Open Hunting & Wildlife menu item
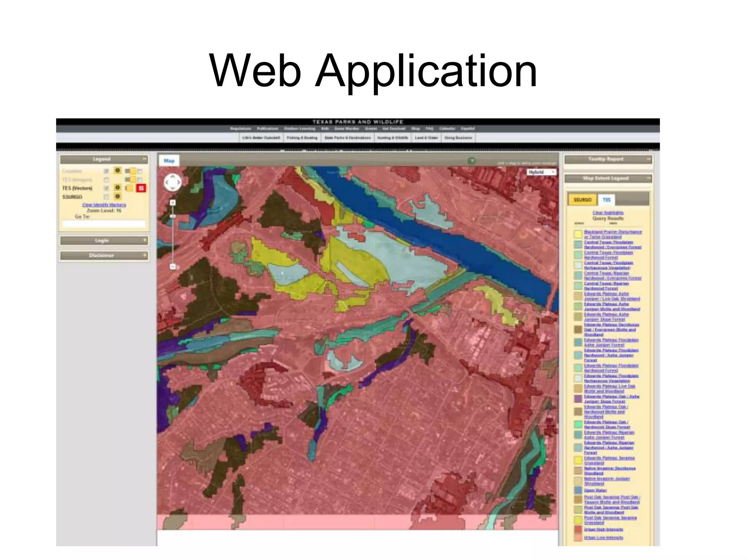Screen dimensions: 747x560 pos(392,138)
